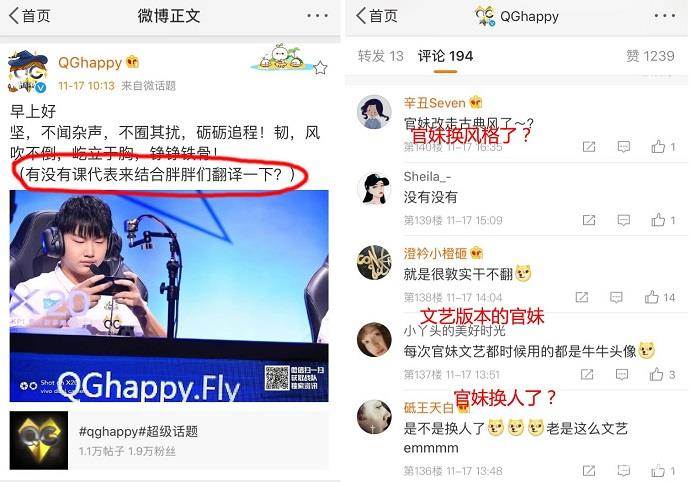690x482 pixels.
Task: Select the 评论 194 tab
Action: pos(445,56)
